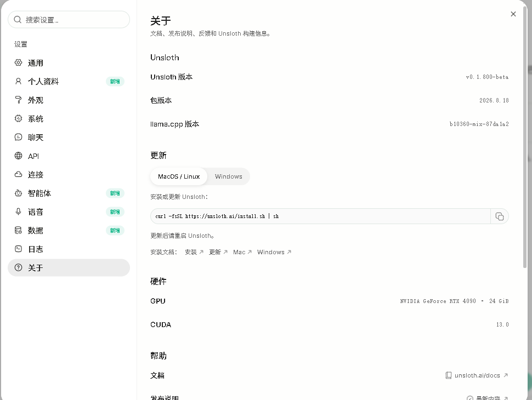Switch to the MacOS / Linux tab

tap(179, 176)
